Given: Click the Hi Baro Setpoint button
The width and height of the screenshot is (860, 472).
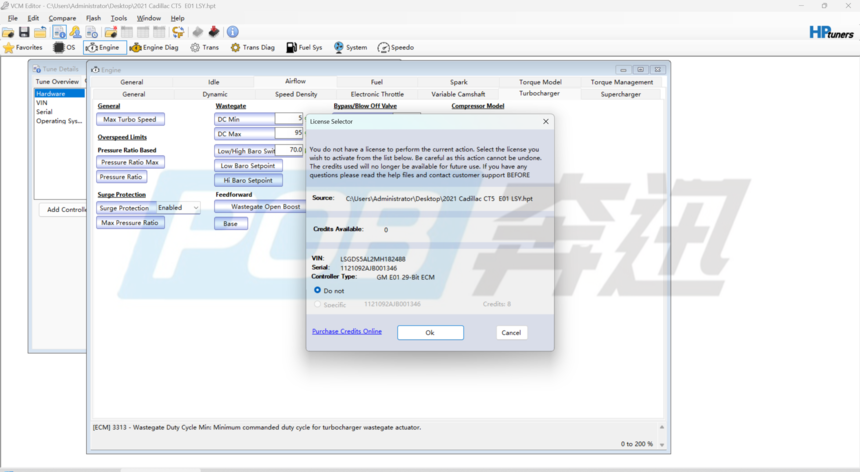Looking at the screenshot, I should pyautogui.click(x=248, y=180).
